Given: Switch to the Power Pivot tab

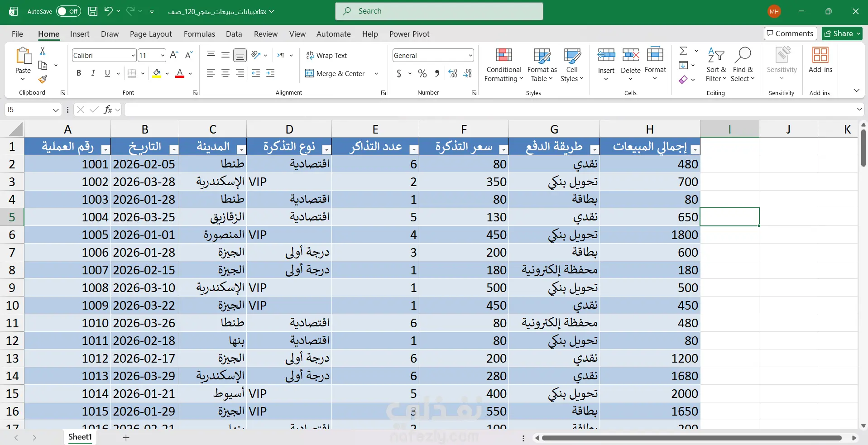Looking at the screenshot, I should pos(409,34).
